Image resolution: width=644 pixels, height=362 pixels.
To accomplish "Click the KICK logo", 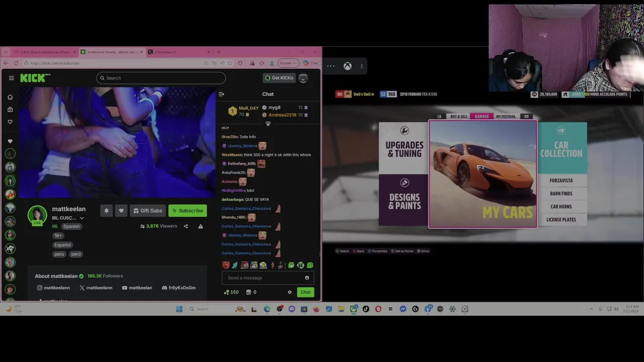I will (35, 78).
